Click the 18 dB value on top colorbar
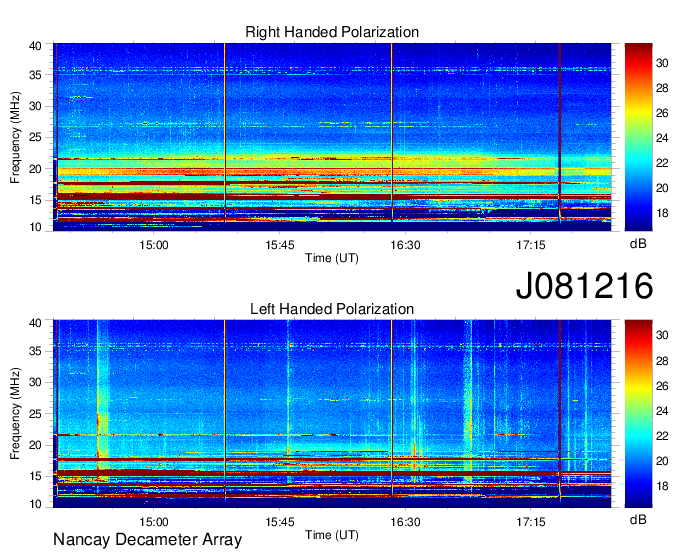 [x=662, y=213]
